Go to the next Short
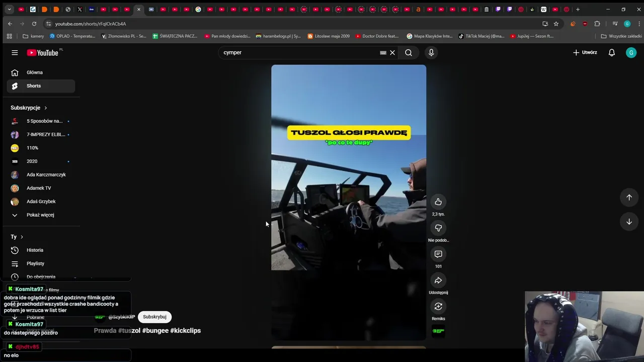 [x=629, y=222]
